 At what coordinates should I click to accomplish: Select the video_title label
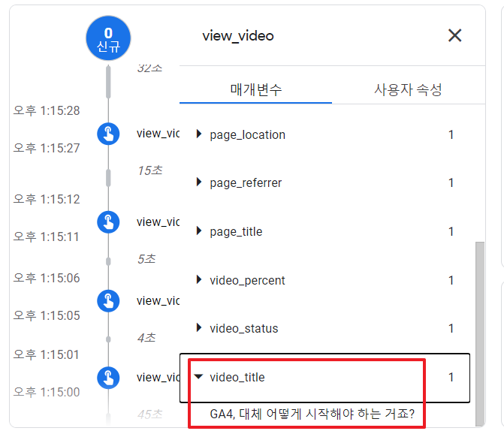(x=237, y=377)
